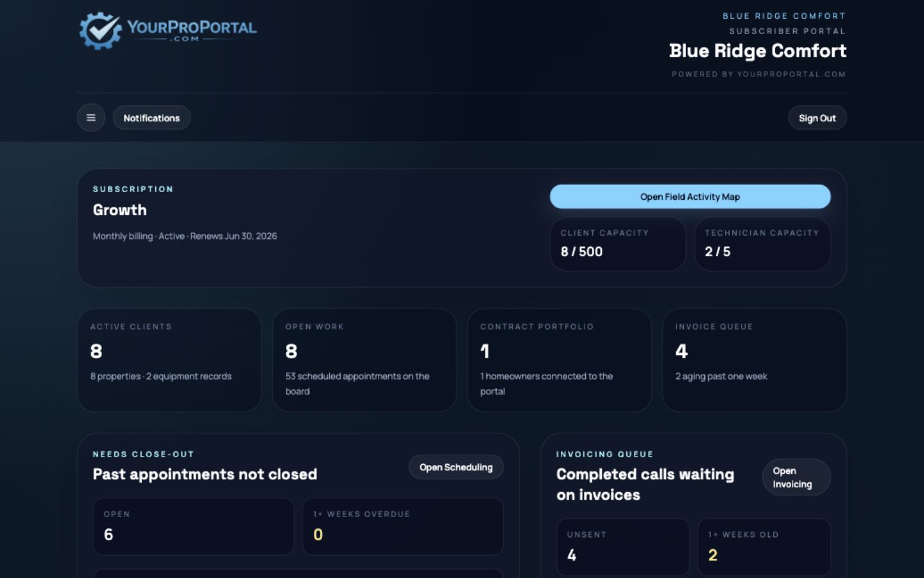Click the Unsent invoices tile showing 4
924x578 pixels.
623,547
